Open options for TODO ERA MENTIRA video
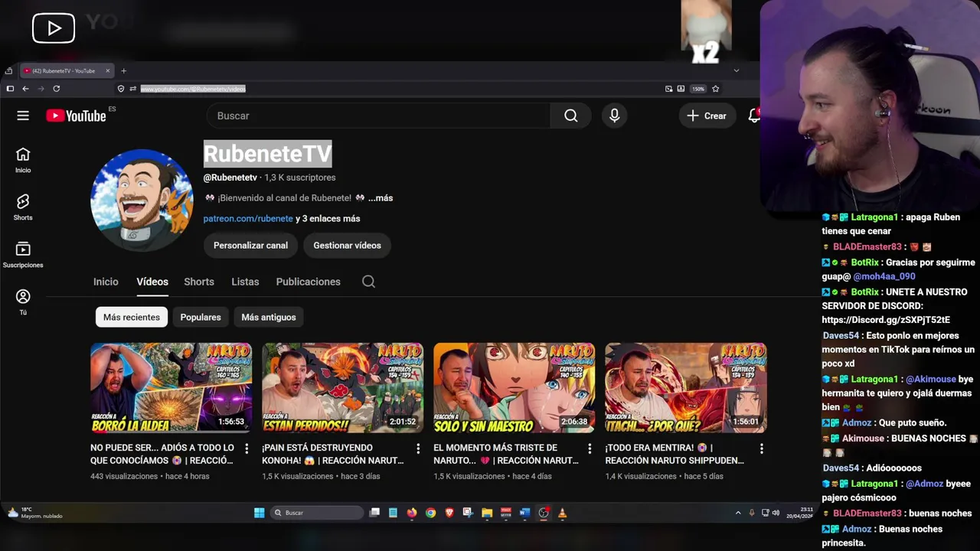This screenshot has width=980, height=551. point(761,448)
